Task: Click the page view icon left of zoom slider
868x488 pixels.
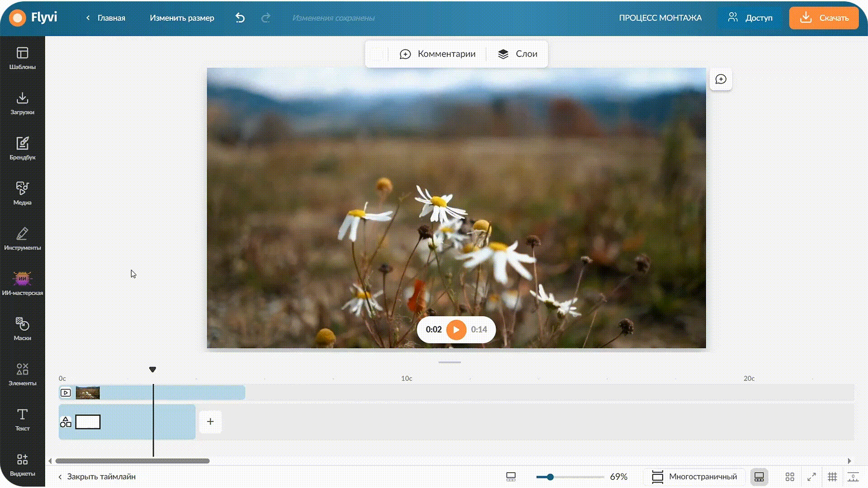Action: tap(511, 477)
